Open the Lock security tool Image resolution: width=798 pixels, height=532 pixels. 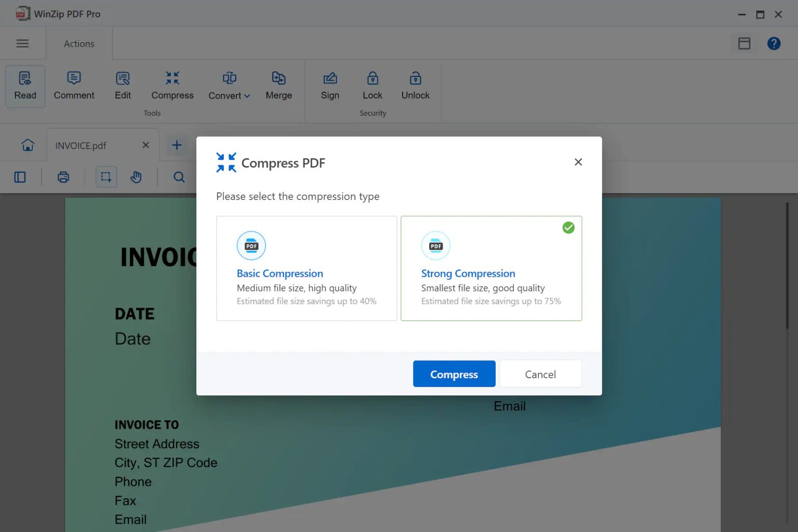pyautogui.click(x=372, y=86)
